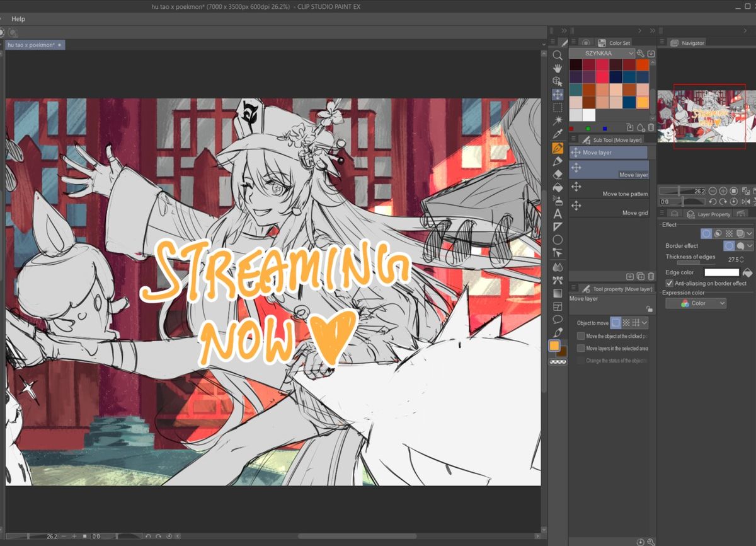Select the Auto select magic wand tool
This screenshot has height=546, width=756.
click(558, 121)
